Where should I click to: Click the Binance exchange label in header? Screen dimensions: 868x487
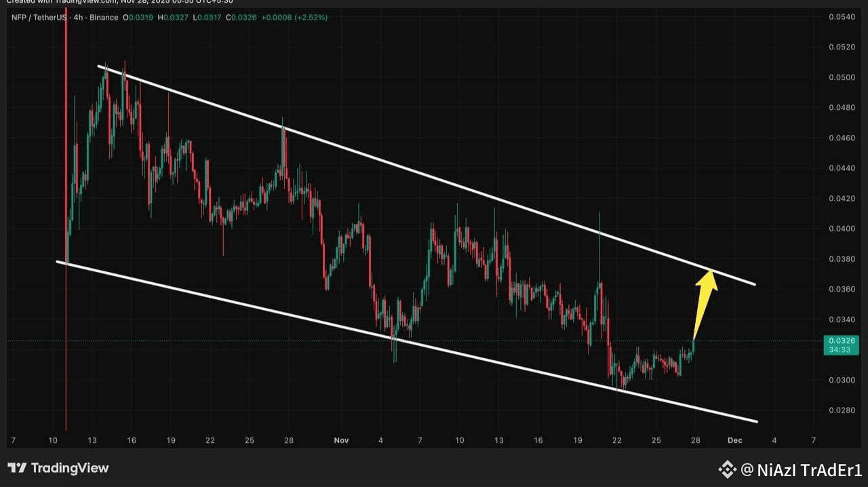[x=104, y=17]
